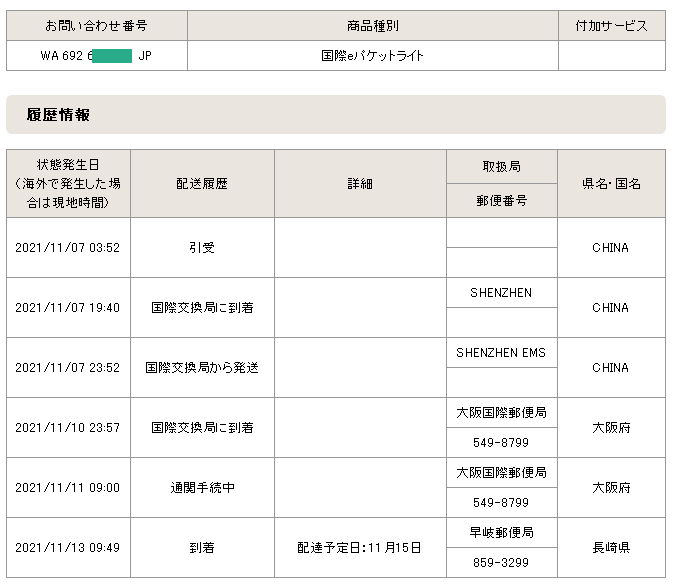Click 大阪国際郵便局 in the 通関手続中 row

502,473
